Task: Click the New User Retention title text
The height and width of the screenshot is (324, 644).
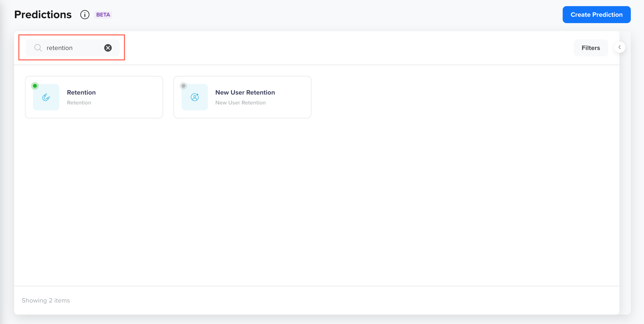Action: click(x=245, y=92)
